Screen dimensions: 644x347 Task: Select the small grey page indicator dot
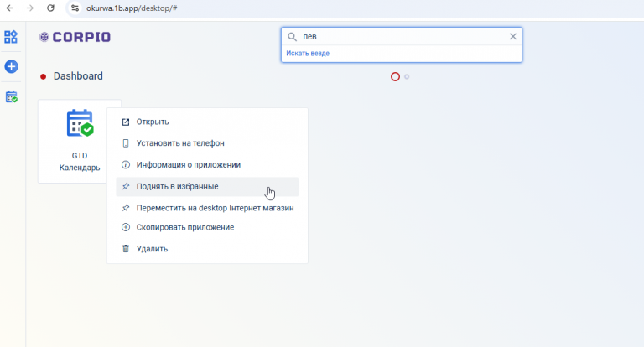(x=407, y=77)
